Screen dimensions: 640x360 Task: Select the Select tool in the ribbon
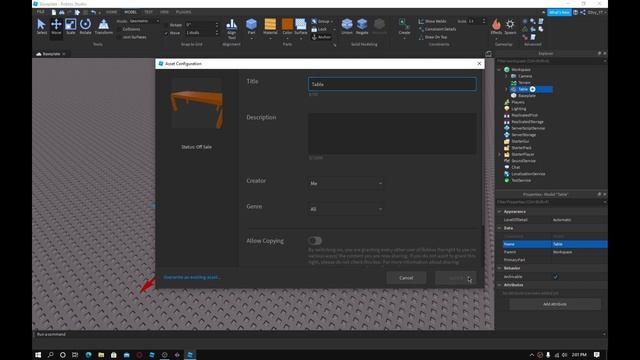pyautogui.click(x=42, y=27)
